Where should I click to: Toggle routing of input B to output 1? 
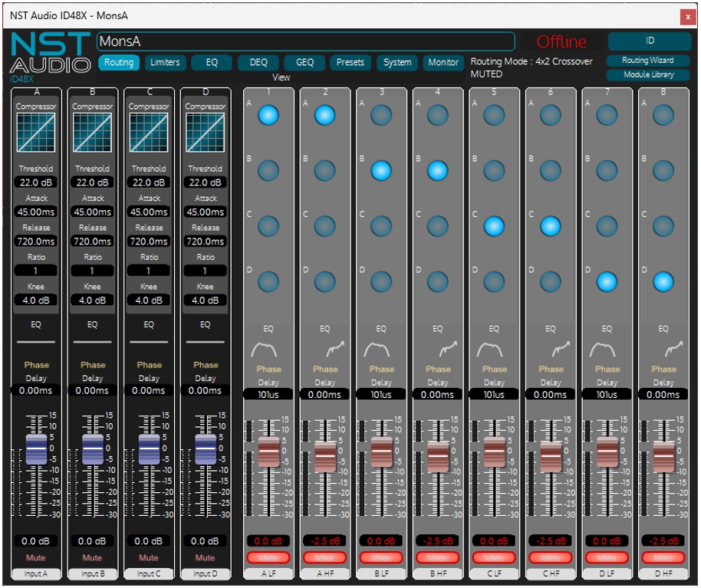pos(268,170)
